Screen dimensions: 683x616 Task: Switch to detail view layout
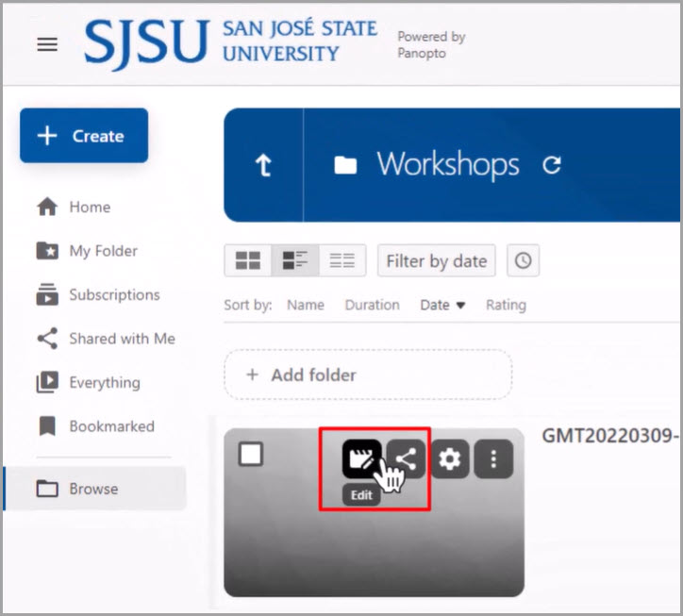pos(294,261)
